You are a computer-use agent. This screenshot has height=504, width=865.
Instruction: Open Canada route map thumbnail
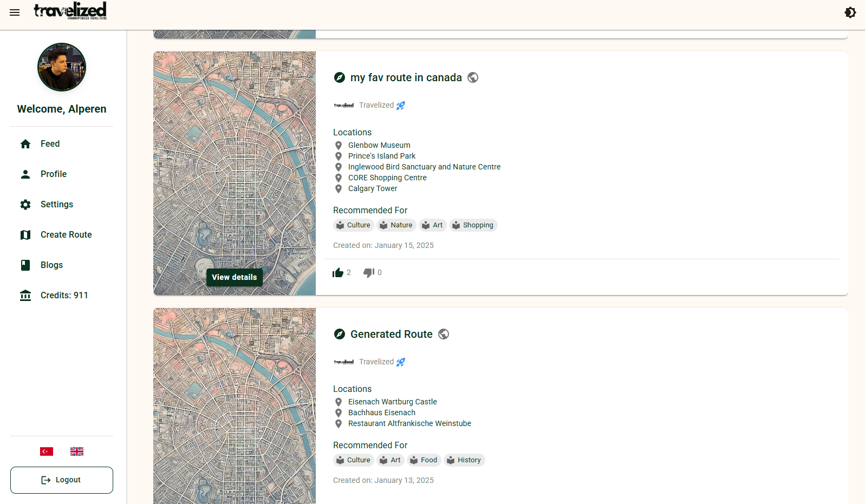(235, 173)
